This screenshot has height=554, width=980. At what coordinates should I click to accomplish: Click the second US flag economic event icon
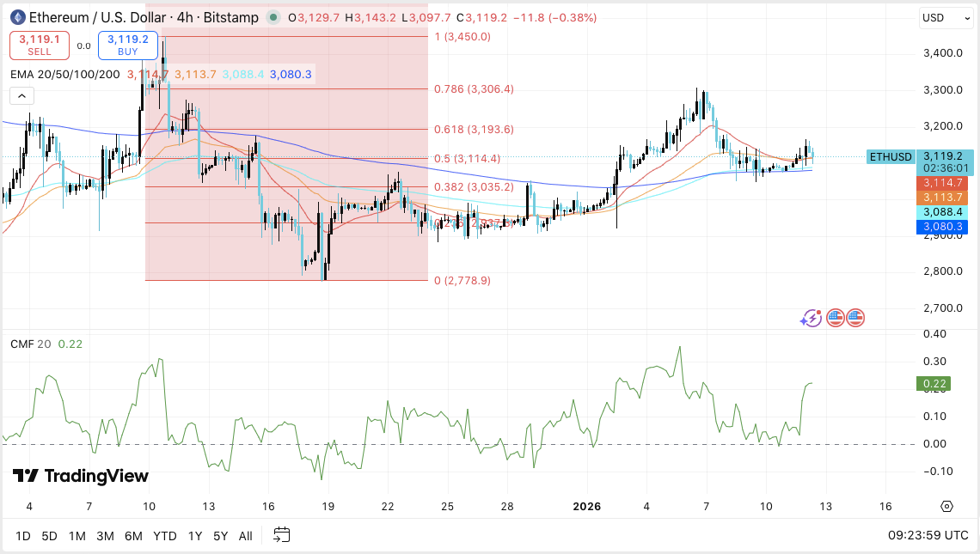(854, 318)
